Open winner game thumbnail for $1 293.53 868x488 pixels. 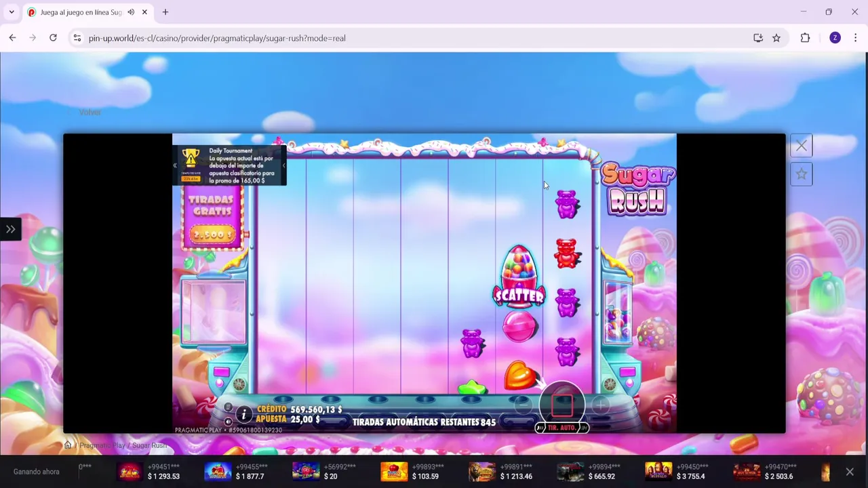click(x=130, y=472)
